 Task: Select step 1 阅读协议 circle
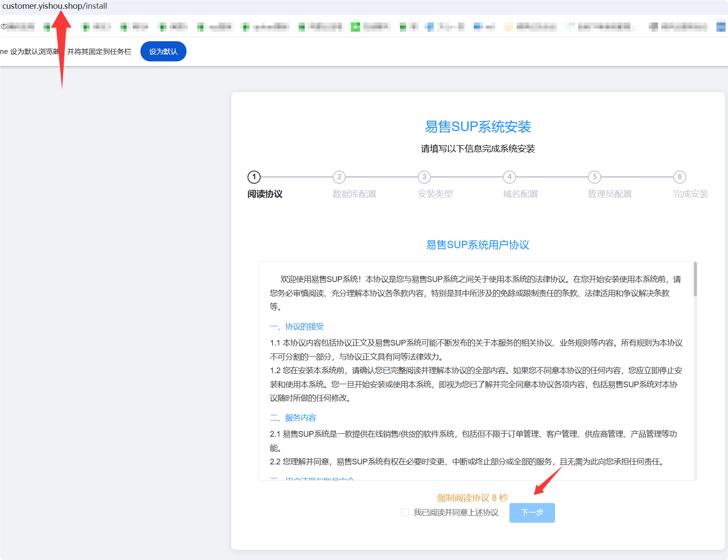tap(254, 177)
